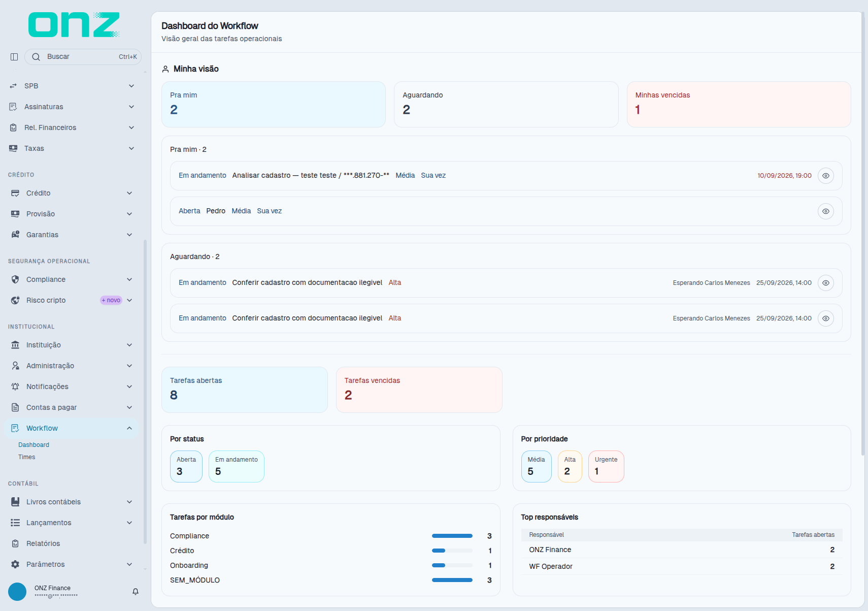Click the Minha visão person icon
The image size is (868, 611).
tap(165, 69)
